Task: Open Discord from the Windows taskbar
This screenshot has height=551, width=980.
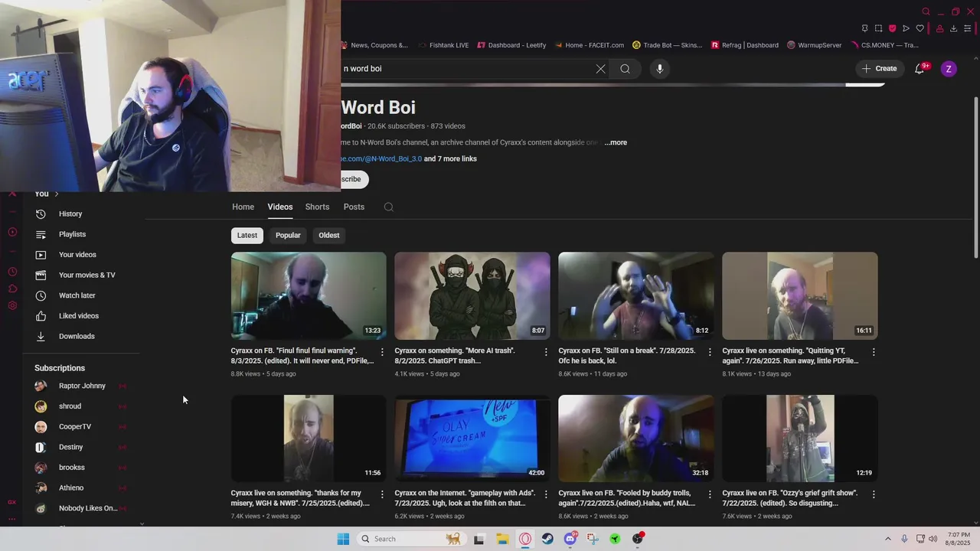Action: point(570,539)
